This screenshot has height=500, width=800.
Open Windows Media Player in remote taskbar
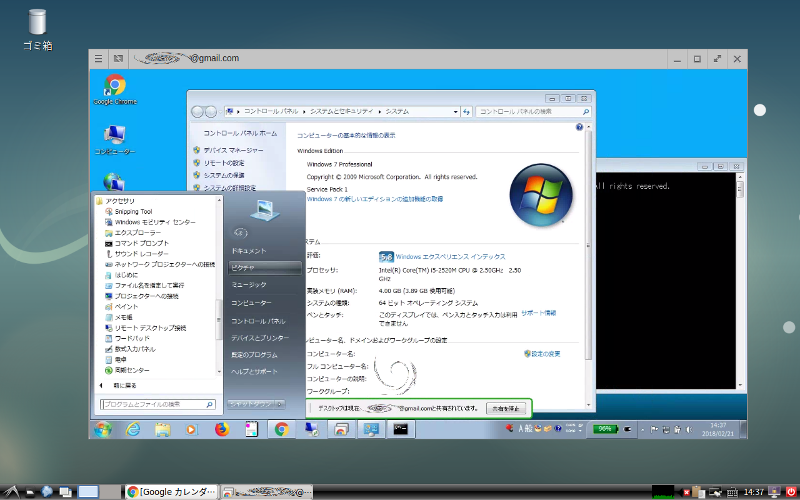pos(192,430)
